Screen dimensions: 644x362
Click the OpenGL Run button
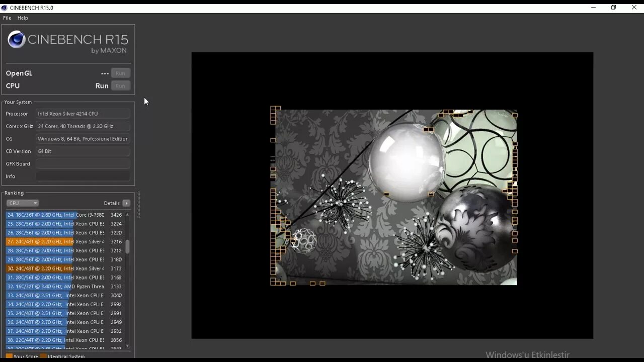pyautogui.click(x=120, y=73)
